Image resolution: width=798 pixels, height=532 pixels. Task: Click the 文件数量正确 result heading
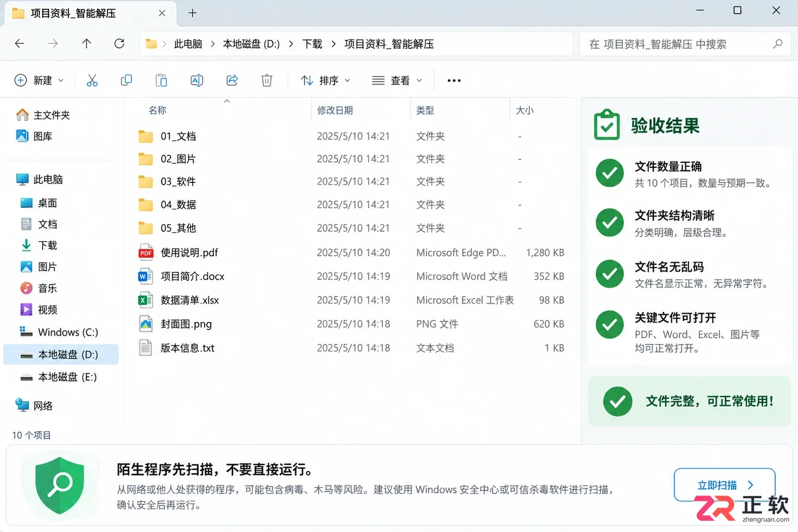tap(668, 166)
